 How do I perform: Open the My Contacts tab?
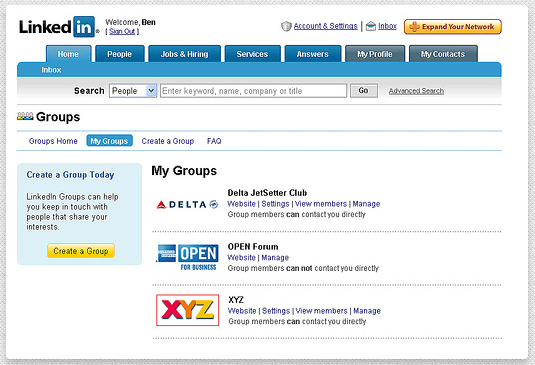coord(443,54)
